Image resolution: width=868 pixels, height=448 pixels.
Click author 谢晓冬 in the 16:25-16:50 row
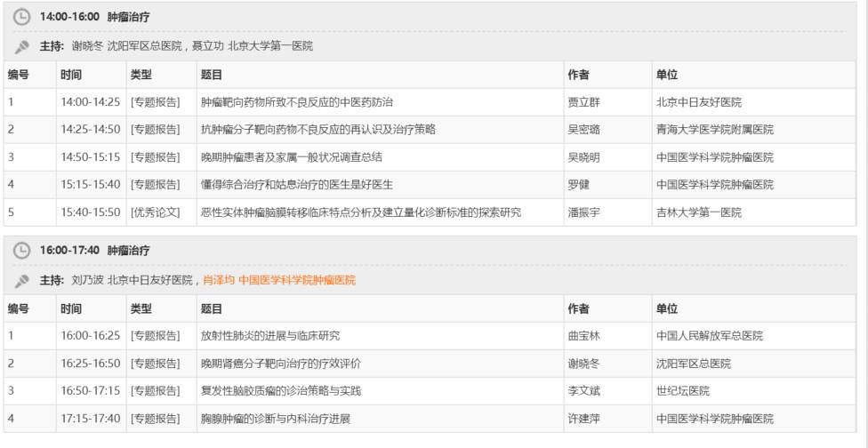tap(584, 364)
